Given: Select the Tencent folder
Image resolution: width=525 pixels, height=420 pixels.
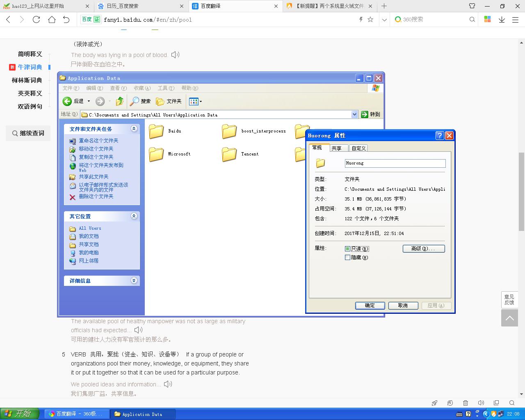Looking at the screenshot, I should coord(229,154).
